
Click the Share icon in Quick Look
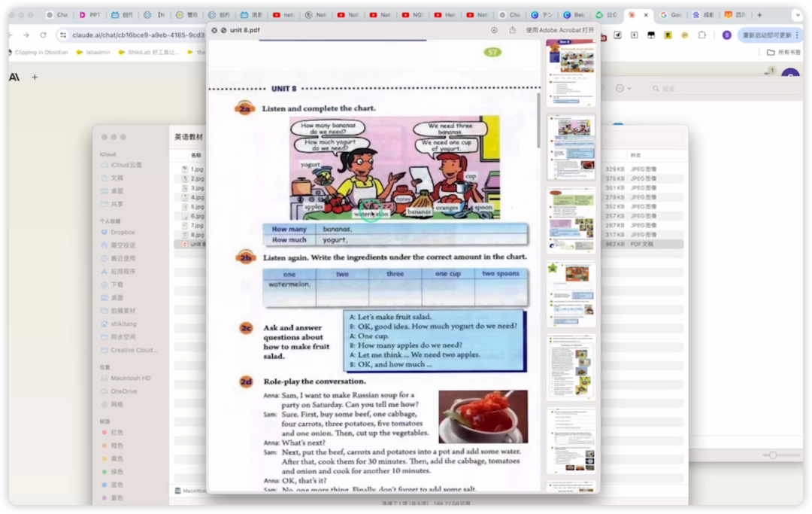pyautogui.click(x=513, y=30)
